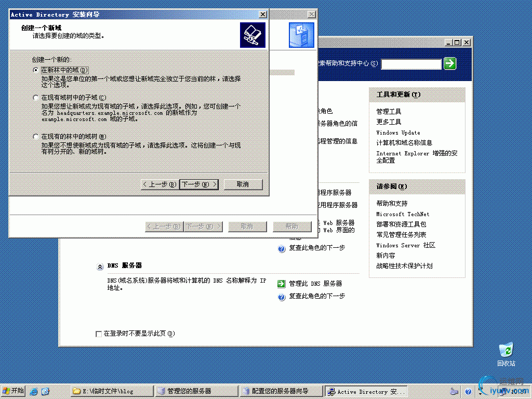The height and width of the screenshot is (399, 532).
Task: Click the second quick launch icon beside Internet Explorer
Action: pyautogui.click(x=46, y=391)
